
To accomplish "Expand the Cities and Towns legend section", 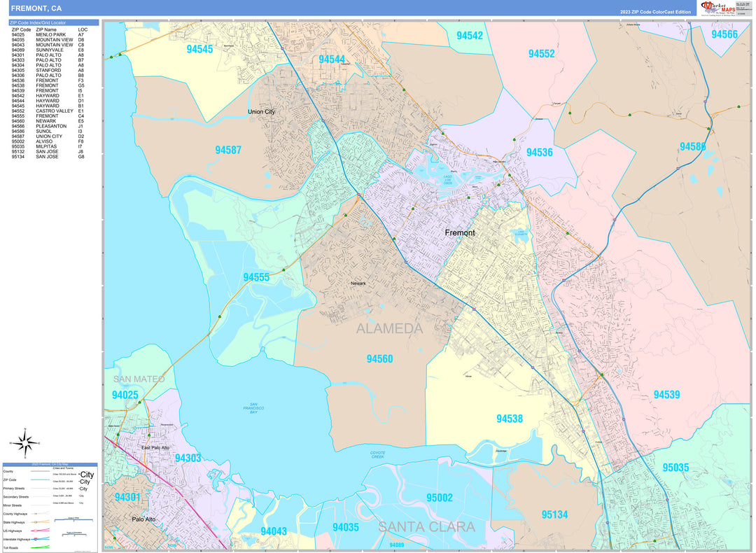I will 63,468.
